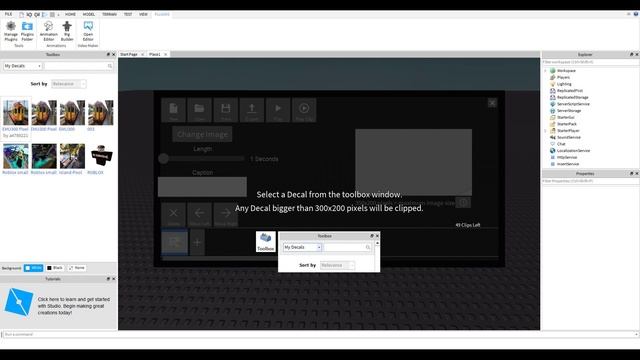640x360 pixels.
Task: Close the Video Maker editor window
Action: pyautogui.click(x=492, y=103)
